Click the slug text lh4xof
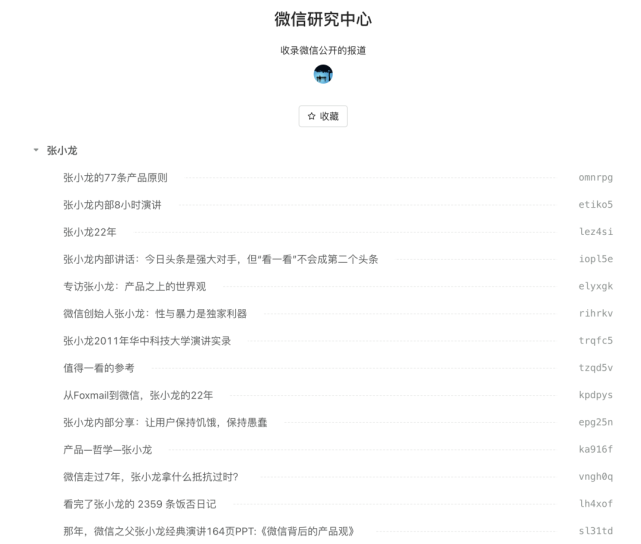 tap(596, 504)
